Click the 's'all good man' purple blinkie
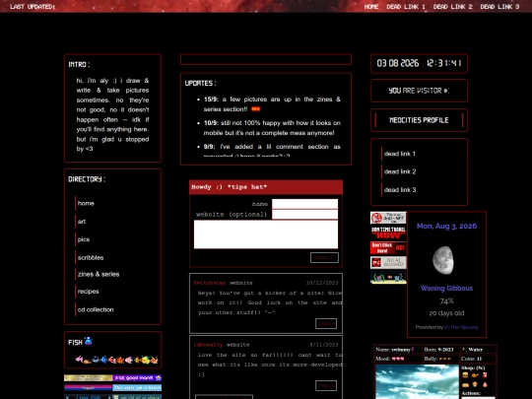The height and width of the screenshot is (399, 532). tap(137, 377)
